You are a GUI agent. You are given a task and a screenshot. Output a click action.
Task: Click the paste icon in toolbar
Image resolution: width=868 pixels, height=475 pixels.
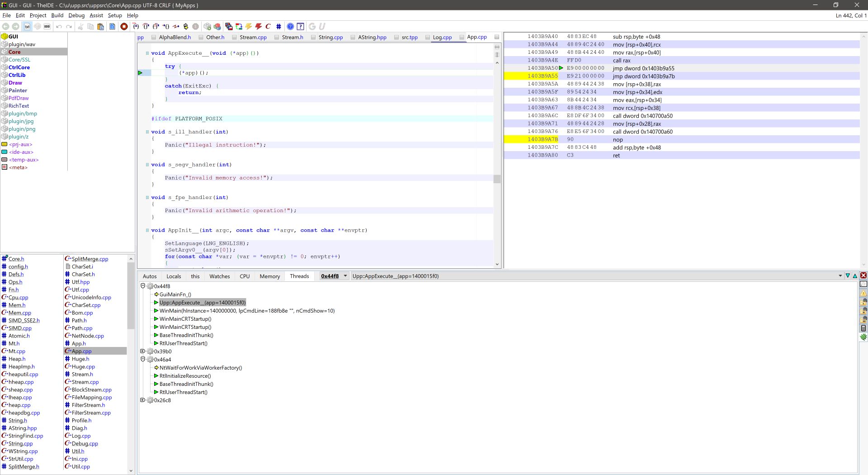101,27
